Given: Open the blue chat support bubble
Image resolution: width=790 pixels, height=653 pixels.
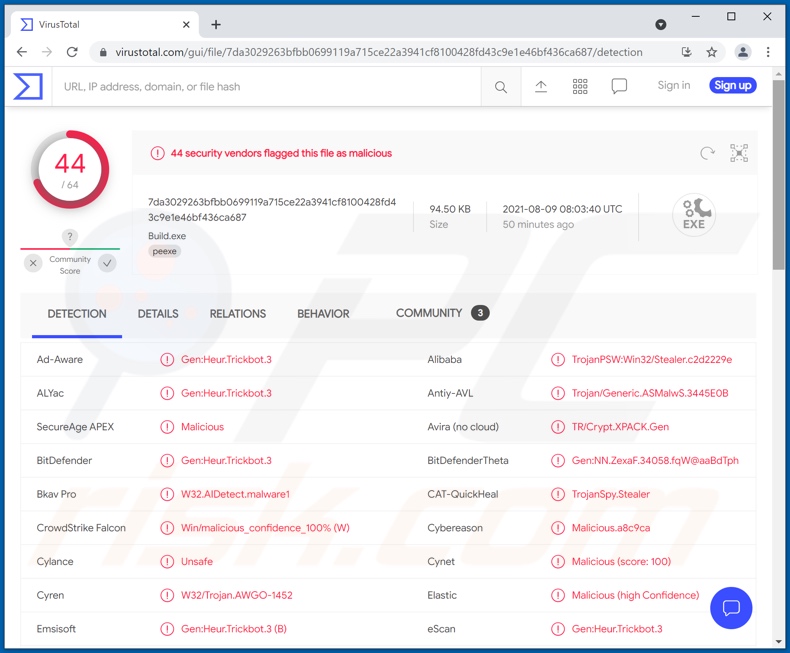Looking at the screenshot, I should point(731,607).
